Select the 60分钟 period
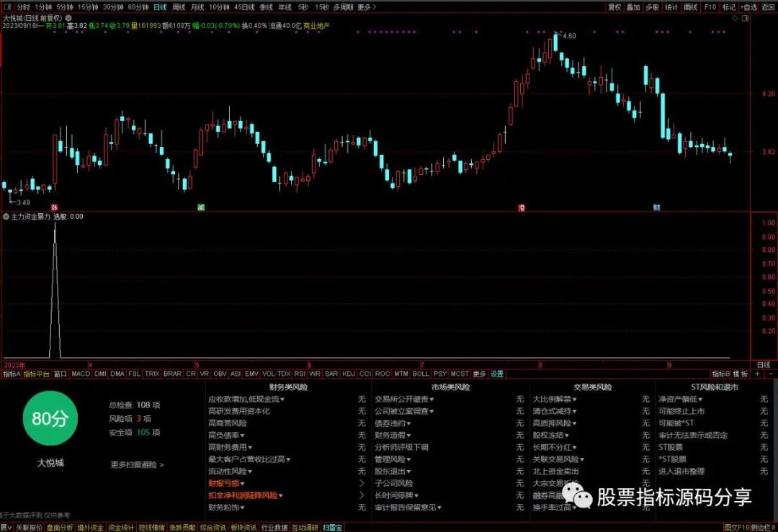The image size is (778, 532). (138, 7)
